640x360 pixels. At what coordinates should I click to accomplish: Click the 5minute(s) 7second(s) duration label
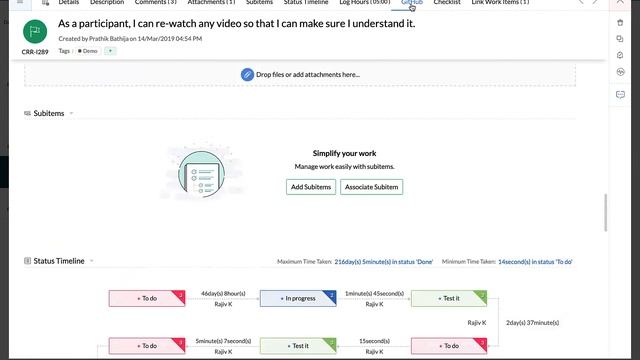pos(223,341)
